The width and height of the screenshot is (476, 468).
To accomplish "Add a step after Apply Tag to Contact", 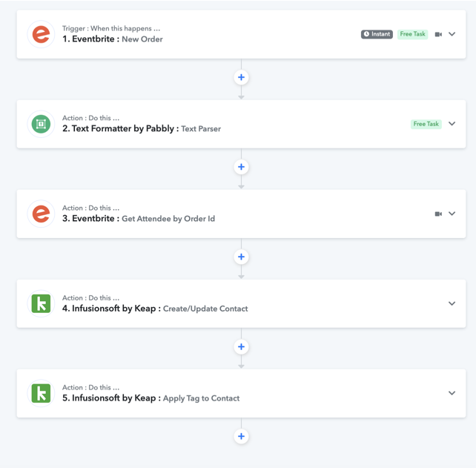I will tap(242, 436).
